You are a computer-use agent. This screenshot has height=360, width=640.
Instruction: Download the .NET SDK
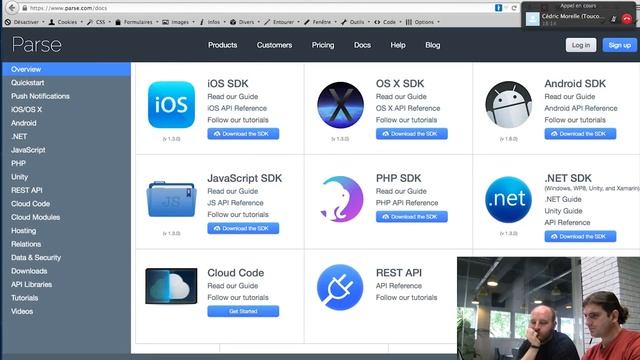point(580,236)
